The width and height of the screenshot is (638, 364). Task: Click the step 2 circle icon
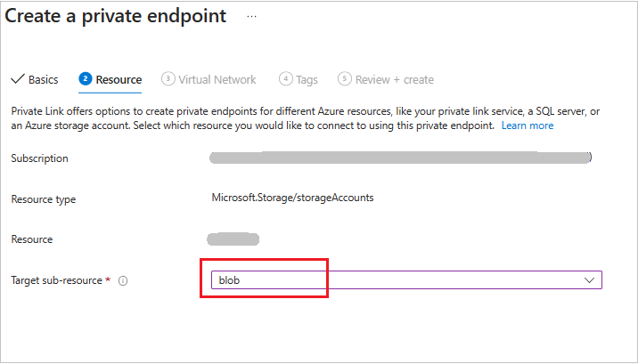point(86,79)
